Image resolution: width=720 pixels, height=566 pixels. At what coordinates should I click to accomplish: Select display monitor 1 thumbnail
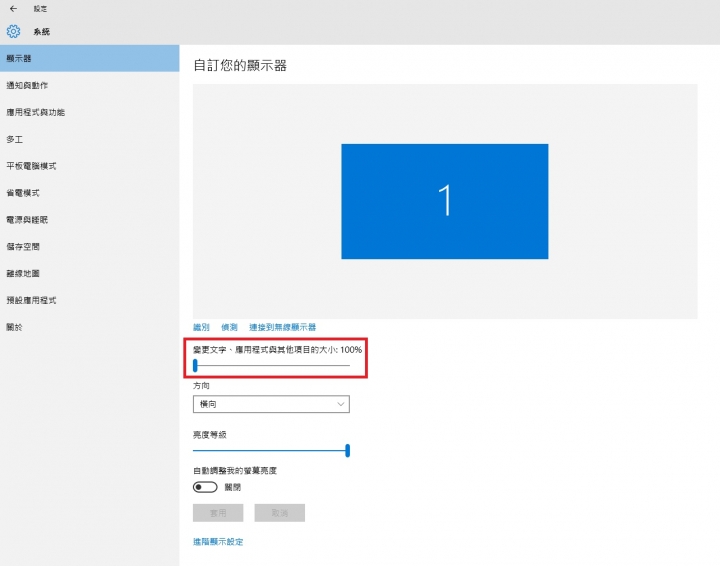[x=444, y=202]
